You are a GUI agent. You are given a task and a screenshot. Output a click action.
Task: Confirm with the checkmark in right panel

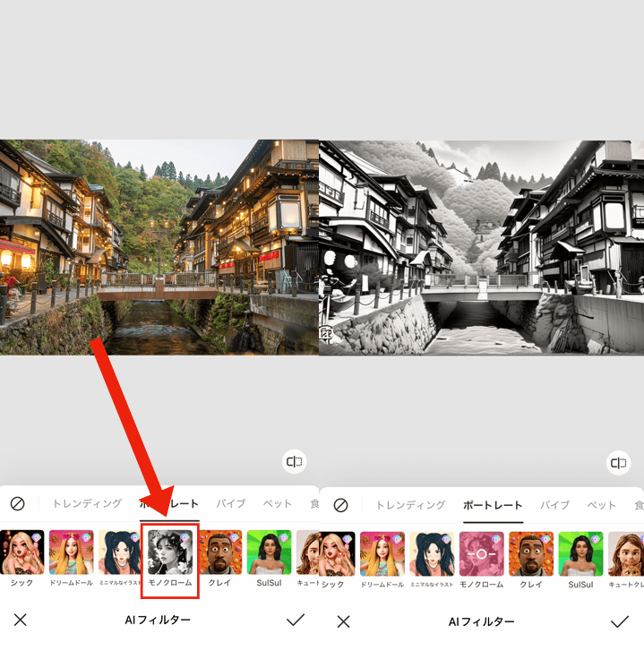[x=619, y=620]
